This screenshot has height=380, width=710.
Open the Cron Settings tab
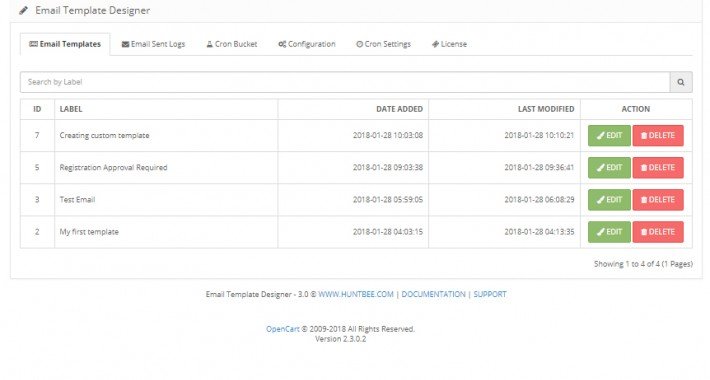tap(384, 44)
